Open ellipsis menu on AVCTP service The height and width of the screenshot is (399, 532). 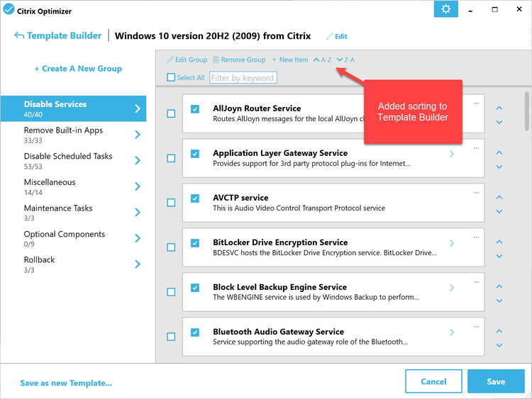[x=477, y=193]
